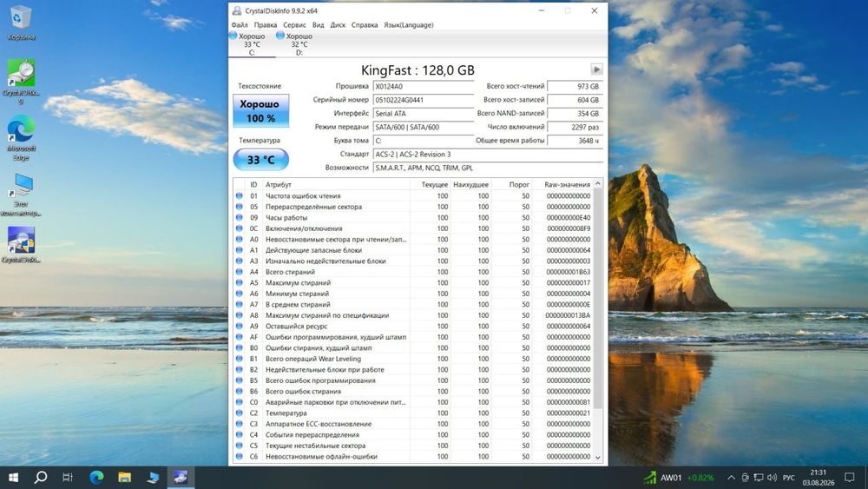Click the Стандарт field ACS-2 Revision 3

click(488, 155)
